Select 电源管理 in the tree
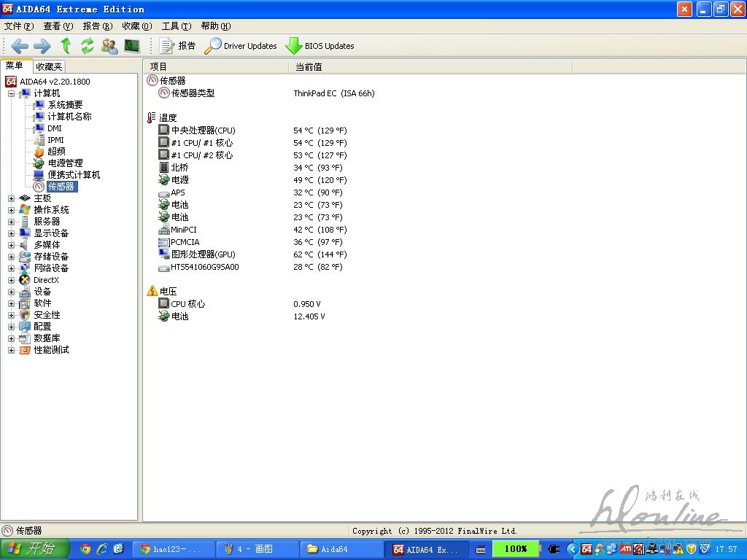Screen dimensions: 747x560 coord(65,163)
